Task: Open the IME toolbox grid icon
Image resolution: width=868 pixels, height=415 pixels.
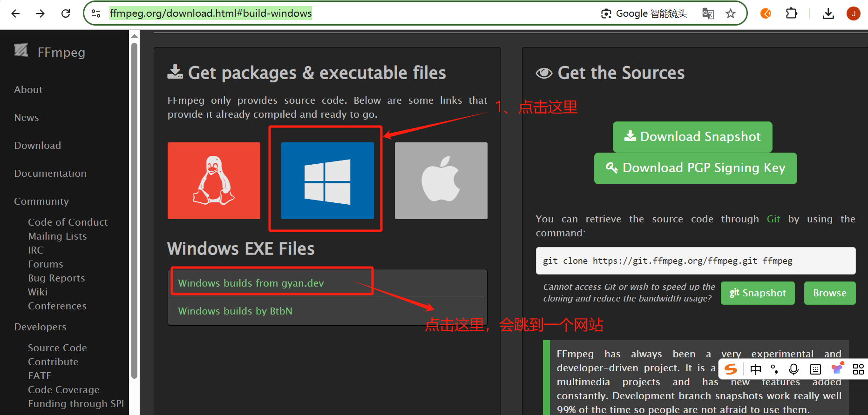Action: [858, 369]
